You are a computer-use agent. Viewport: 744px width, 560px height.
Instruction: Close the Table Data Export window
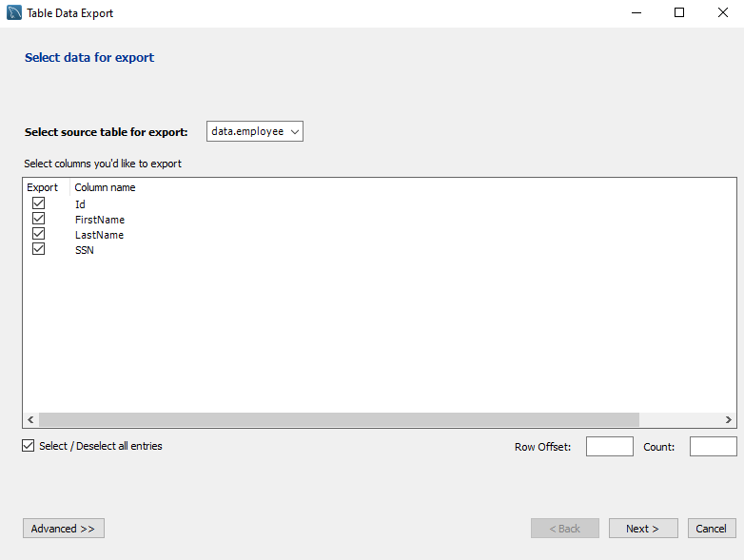coord(723,12)
